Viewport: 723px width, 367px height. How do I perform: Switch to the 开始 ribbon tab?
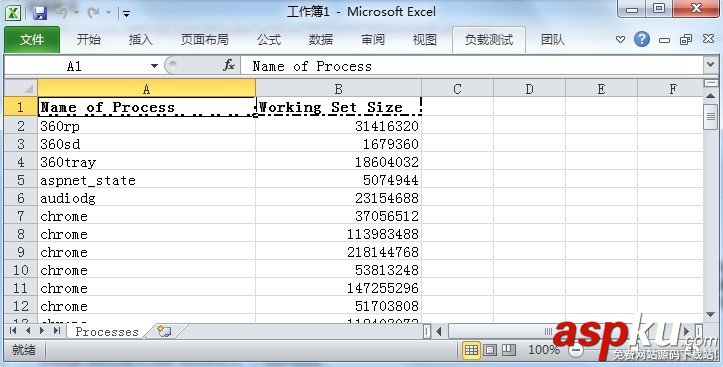pyautogui.click(x=89, y=40)
